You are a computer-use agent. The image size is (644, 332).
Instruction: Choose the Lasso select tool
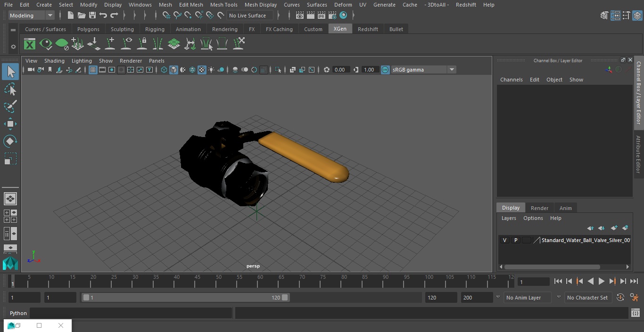(10, 89)
